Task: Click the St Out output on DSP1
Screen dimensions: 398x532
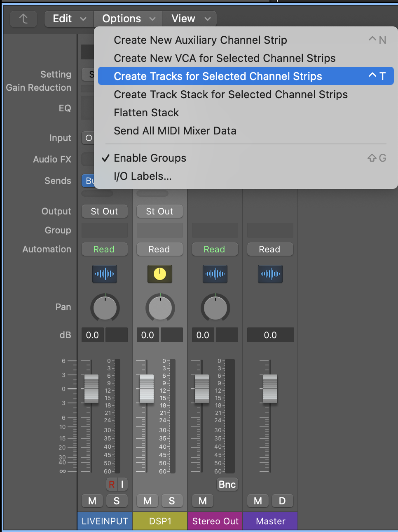Action: coord(159,211)
